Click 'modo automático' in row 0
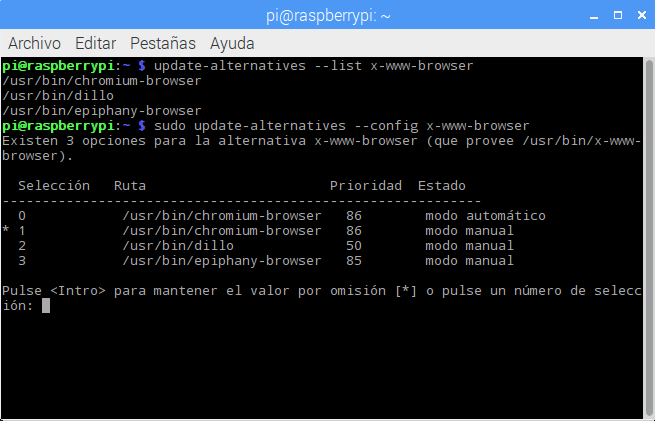The image size is (655, 421). 485,216
